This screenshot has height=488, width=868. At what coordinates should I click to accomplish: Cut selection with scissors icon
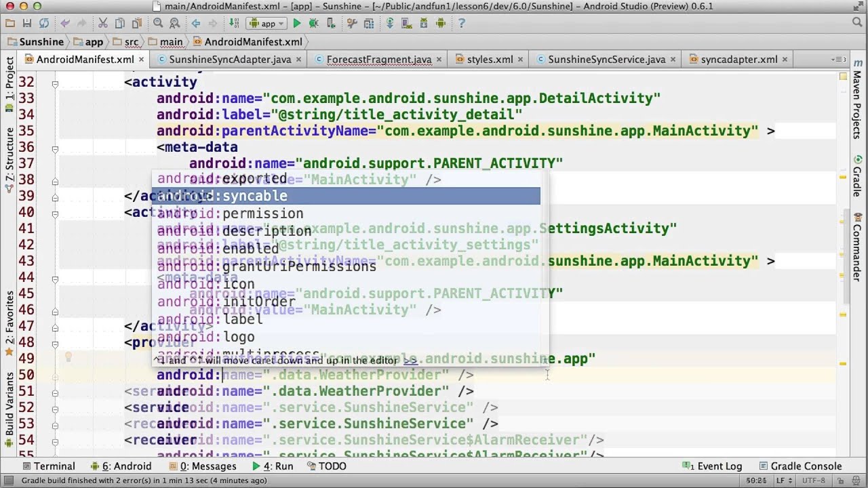[102, 23]
